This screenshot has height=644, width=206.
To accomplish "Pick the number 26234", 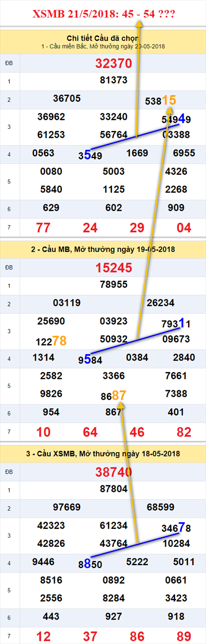I will tap(161, 303).
